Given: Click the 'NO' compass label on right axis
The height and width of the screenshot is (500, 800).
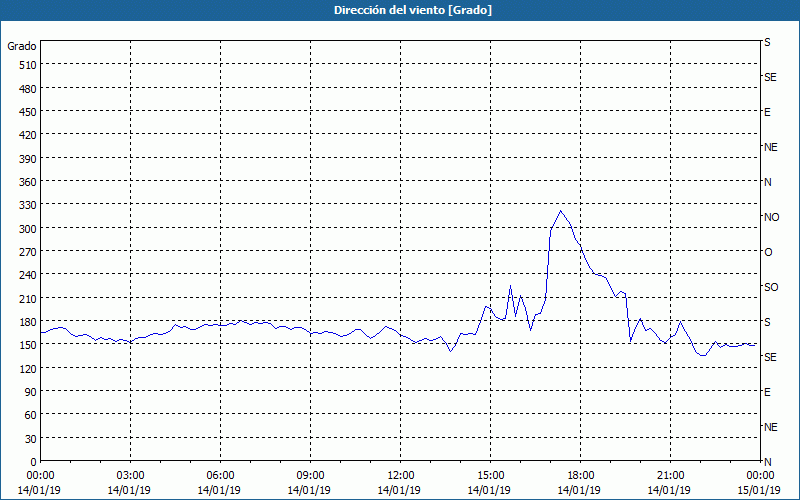Looking at the screenshot, I should click(771, 217).
